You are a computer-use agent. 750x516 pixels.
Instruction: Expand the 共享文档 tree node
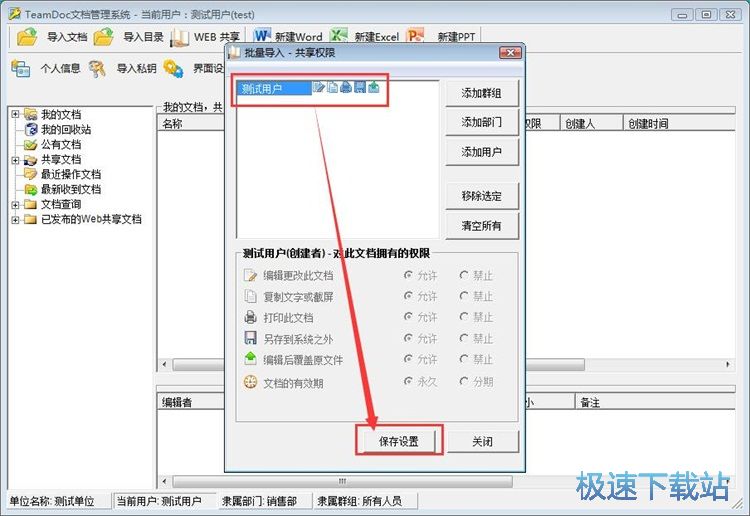click(x=15, y=160)
